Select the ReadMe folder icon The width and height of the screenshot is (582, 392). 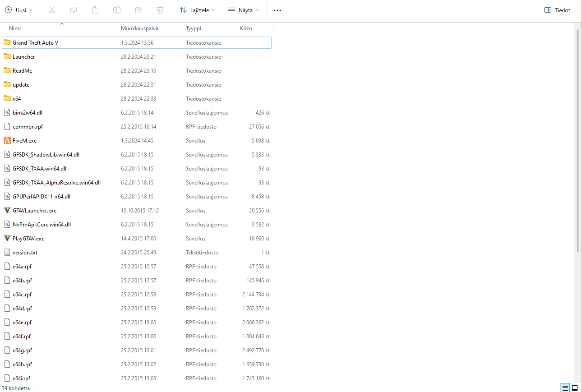coord(7,70)
